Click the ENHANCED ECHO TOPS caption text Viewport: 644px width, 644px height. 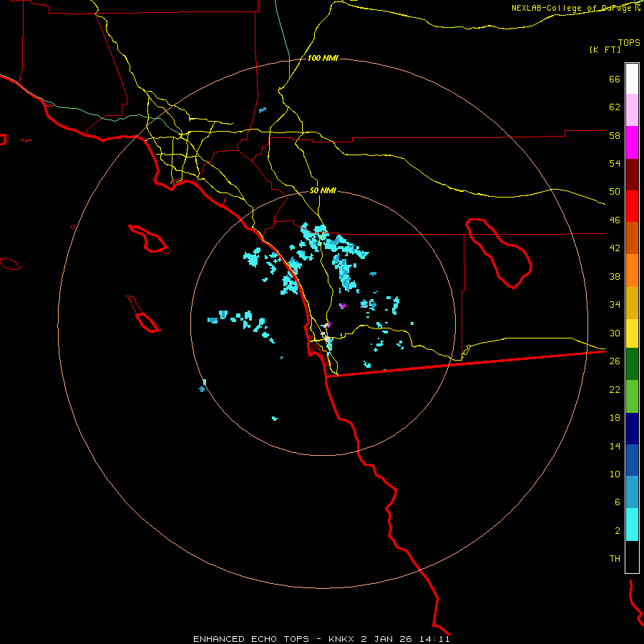251,639
